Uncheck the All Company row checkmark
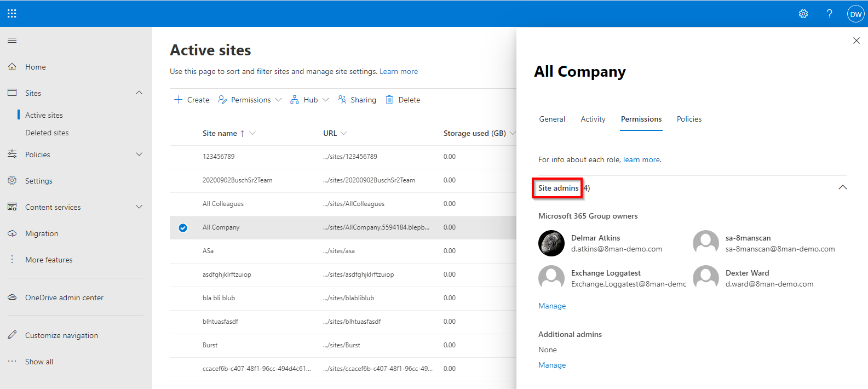868x389 pixels. point(183,227)
